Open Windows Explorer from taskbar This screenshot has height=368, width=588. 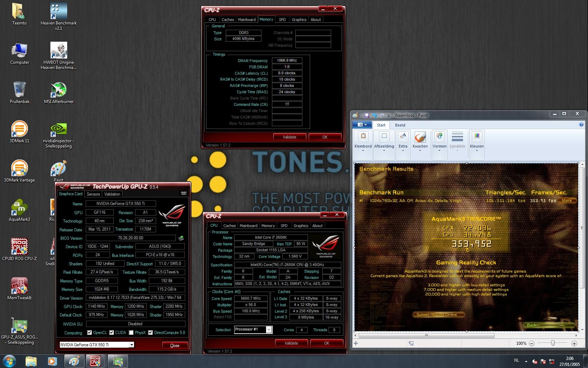[x=31, y=361]
